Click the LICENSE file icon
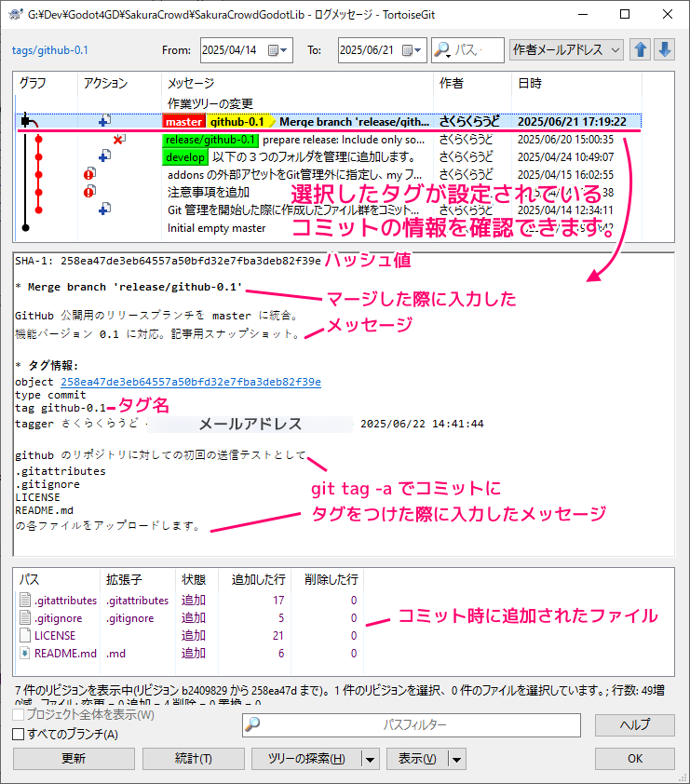690x784 pixels. point(26,636)
